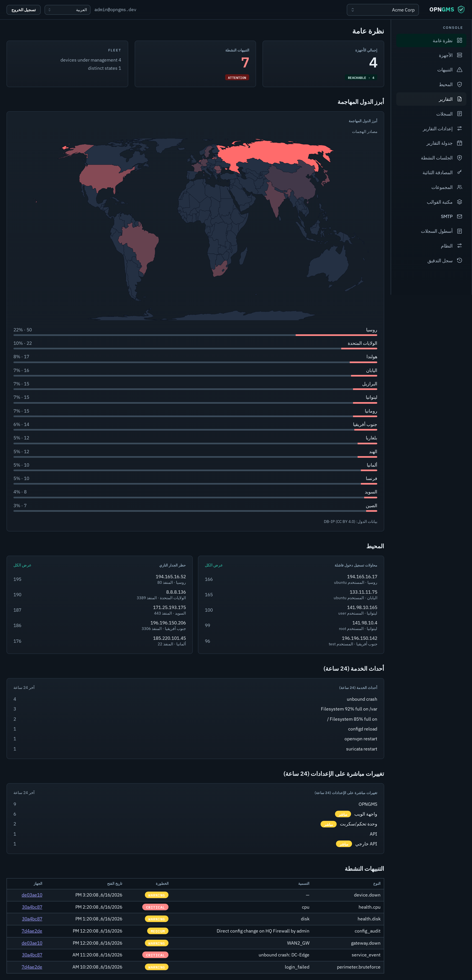Screen dimensions: 472x980
Task: Click the shield icon beside المحيط
Action: [459, 84]
